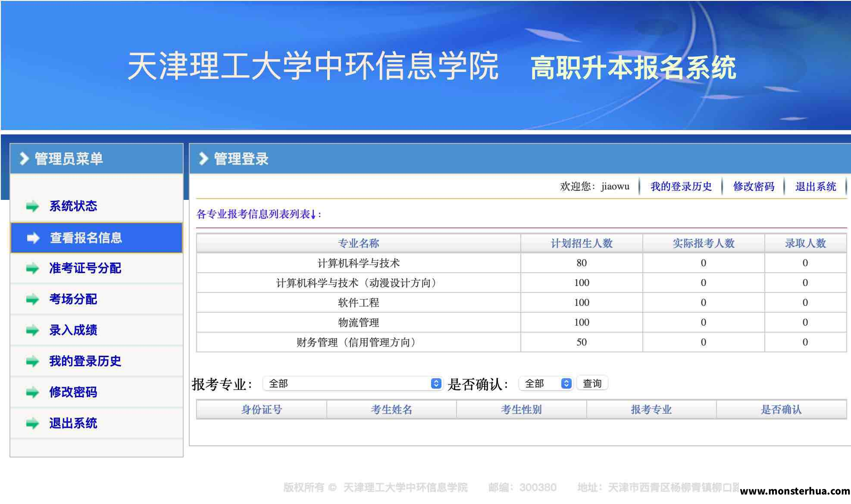
Task: Open sidebar entry 我的登录历史
Action: click(x=85, y=361)
